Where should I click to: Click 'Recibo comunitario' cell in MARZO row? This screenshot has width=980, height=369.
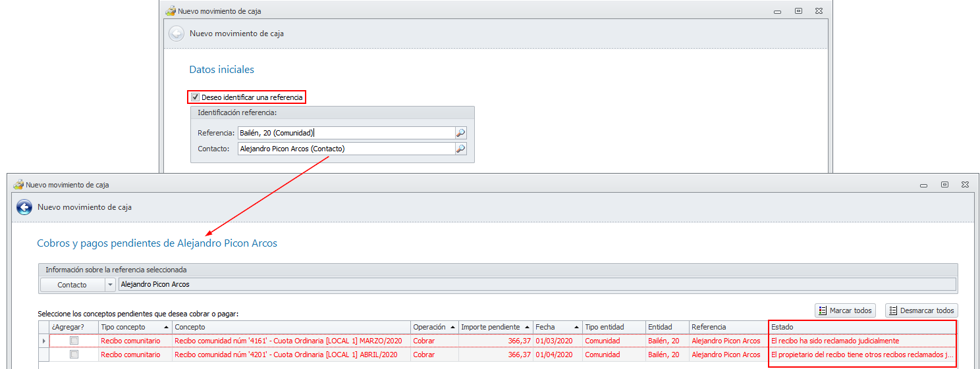click(x=135, y=341)
